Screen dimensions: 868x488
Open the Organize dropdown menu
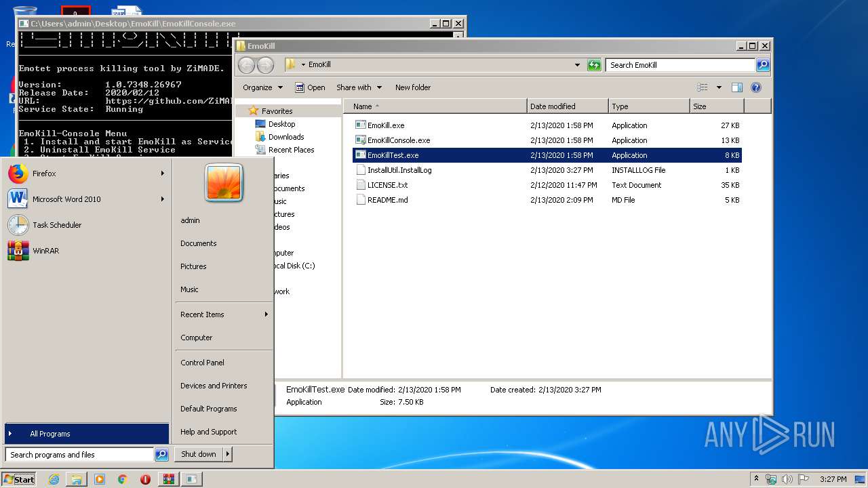pyautogui.click(x=262, y=87)
